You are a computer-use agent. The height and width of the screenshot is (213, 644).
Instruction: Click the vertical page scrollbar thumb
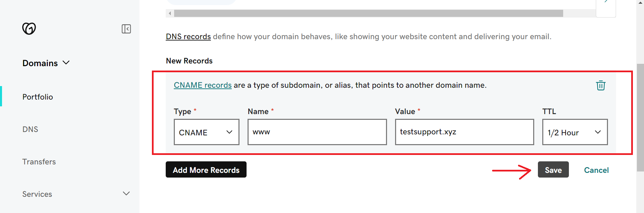click(640, 117)
